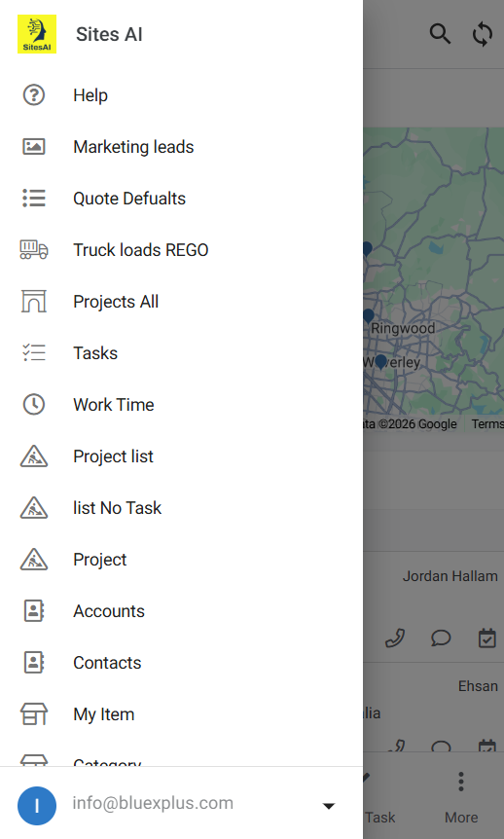Screen dimensions: 504x839
Task: Click the truck icon beside Truck loads REGO
Action: [34, 250]
